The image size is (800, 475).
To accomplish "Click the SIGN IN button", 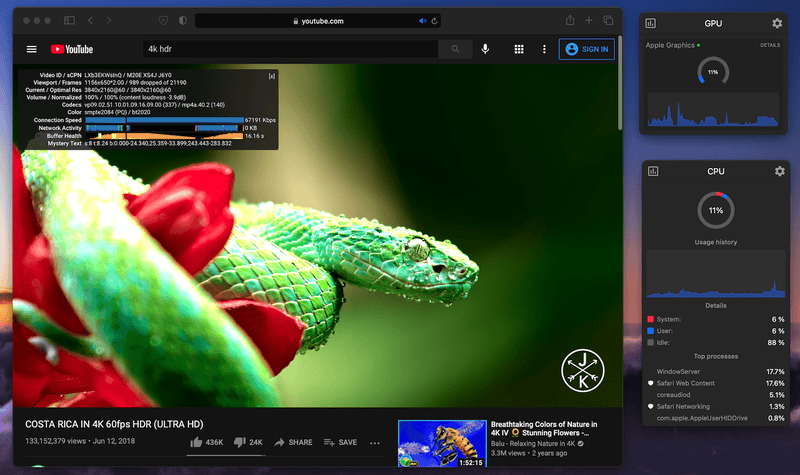I will click(x=586, y=49).
